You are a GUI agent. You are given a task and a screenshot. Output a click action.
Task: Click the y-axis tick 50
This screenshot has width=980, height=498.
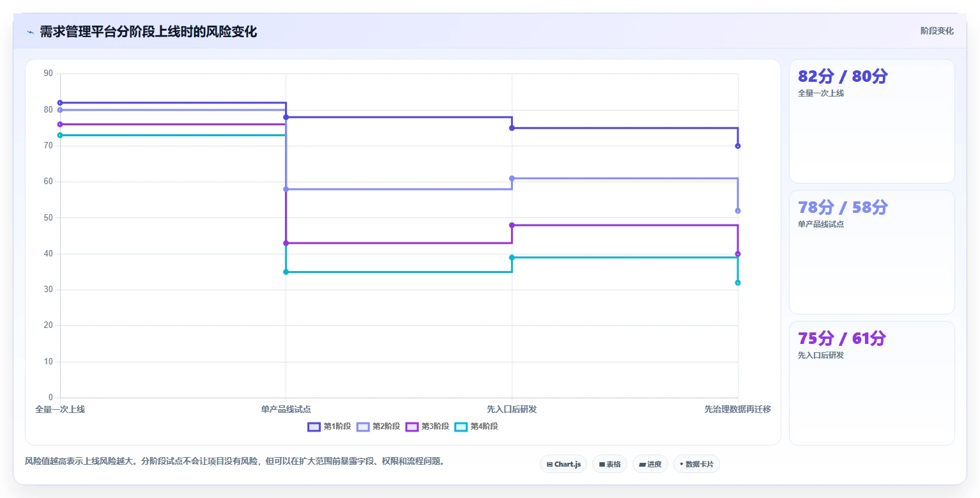tap(49, 218)
